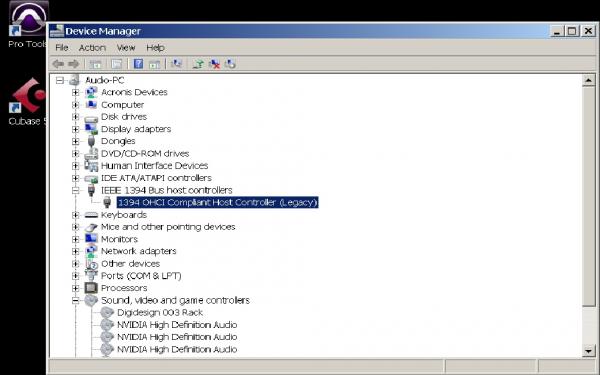Select the Ports (COM & LPT) label
The width and height of the screenshot is (600, 375).
coord(141,276)
